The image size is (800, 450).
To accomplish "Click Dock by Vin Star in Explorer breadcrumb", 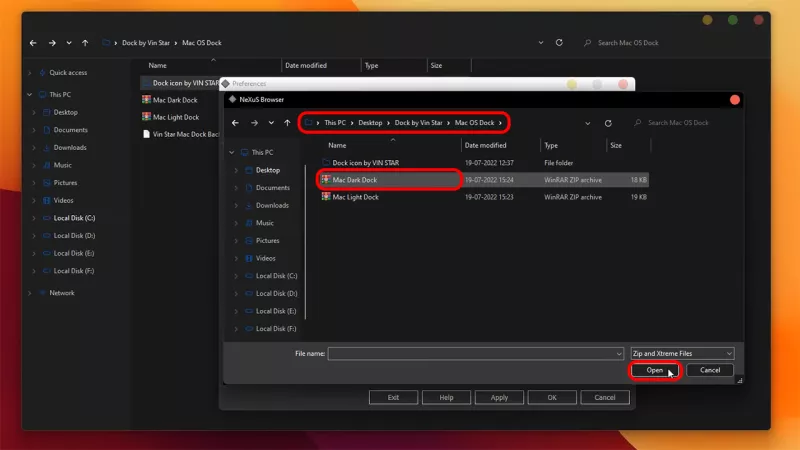I will tap(146, 43).
